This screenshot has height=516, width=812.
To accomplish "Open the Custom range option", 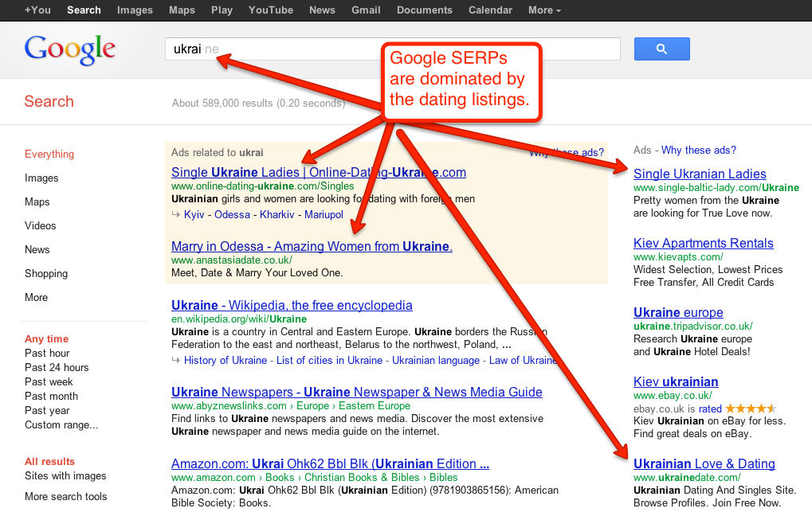I will pos(61,425).
